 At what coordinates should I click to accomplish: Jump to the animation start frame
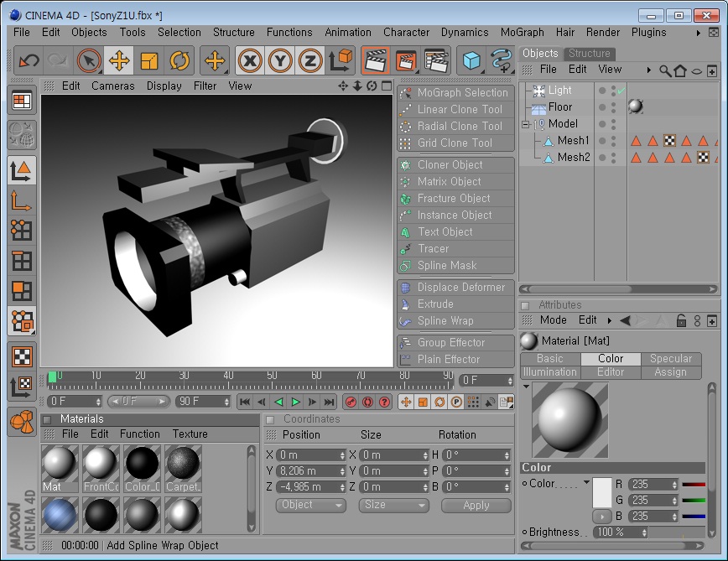click(245, 402)
